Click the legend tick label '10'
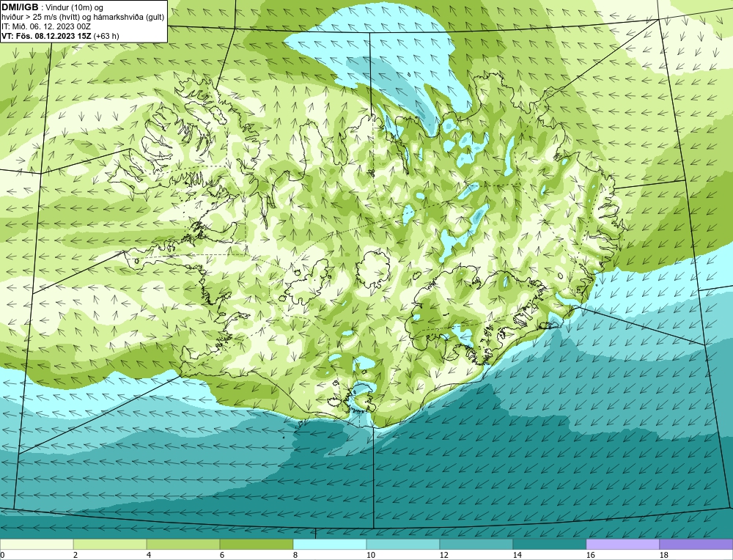 coord(370,555)
